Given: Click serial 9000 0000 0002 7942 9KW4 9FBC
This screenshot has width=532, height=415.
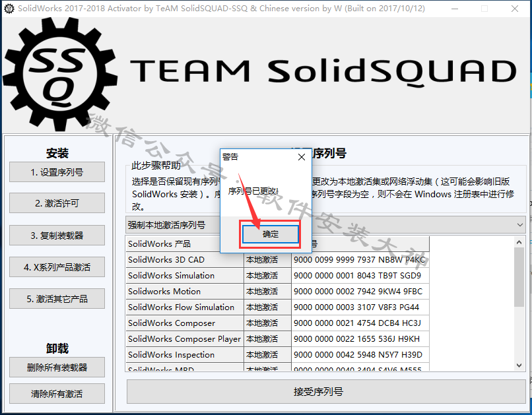Looking at the screenshot, I should [x=360, y=291].
